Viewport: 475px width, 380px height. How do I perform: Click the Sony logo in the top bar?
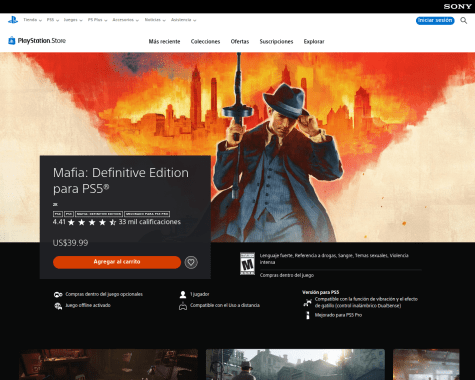pos(457,6)
